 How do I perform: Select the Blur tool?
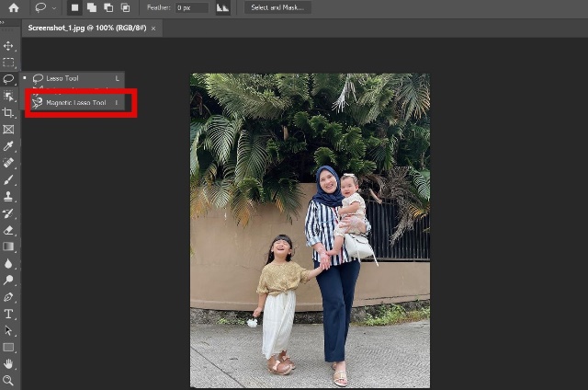[x=8, y=263]
